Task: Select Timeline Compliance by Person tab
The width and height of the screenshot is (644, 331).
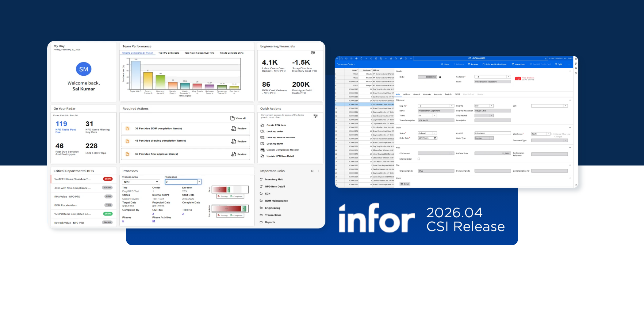Action: 137,53
